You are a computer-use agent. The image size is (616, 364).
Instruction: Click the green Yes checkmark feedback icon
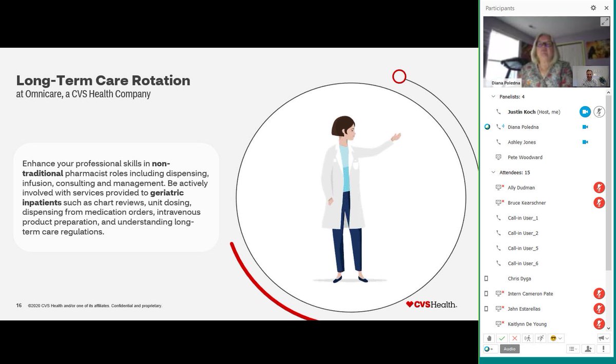[502, 338]
